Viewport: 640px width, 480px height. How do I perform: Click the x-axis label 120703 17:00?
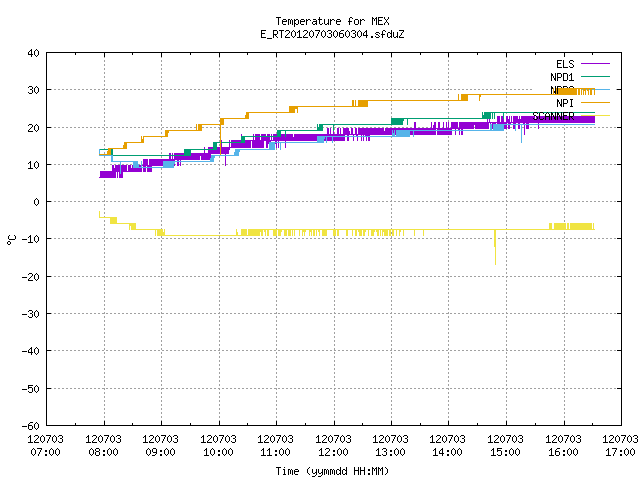(620, 445)
